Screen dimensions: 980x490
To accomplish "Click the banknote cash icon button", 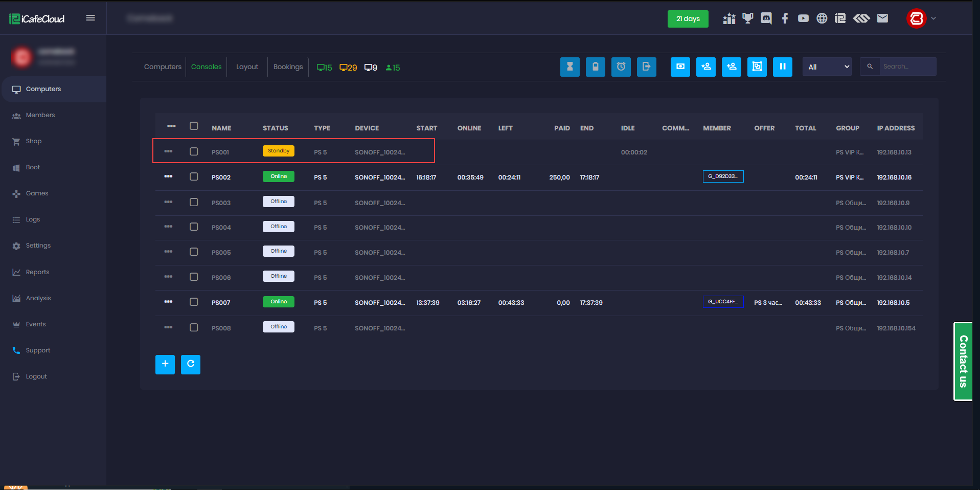I will [x=680, y=67].
